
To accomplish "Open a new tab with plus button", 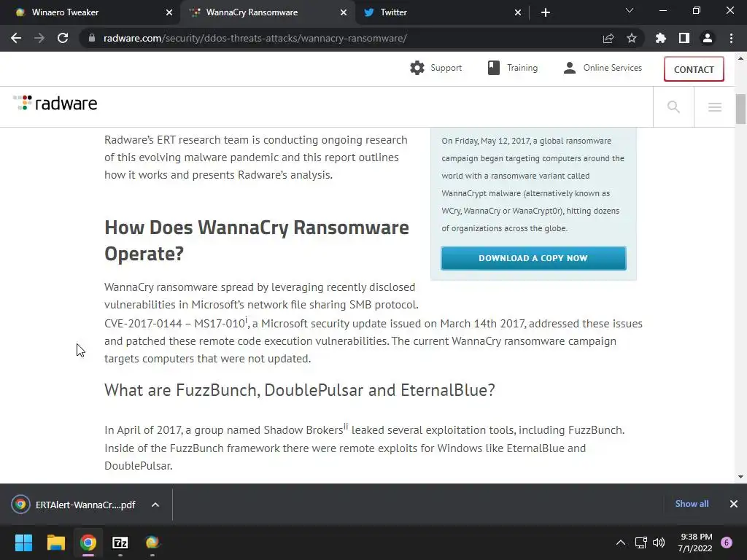I will (x=546, y=12).
